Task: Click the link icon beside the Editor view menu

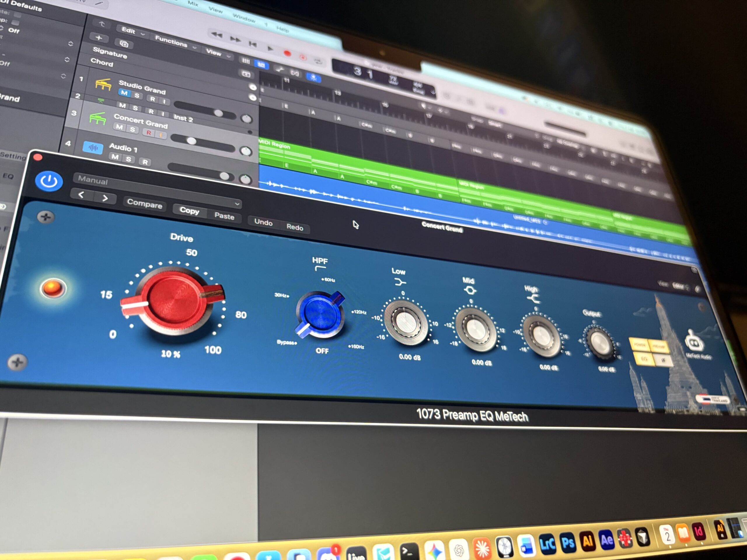Action: pos(698,289)
